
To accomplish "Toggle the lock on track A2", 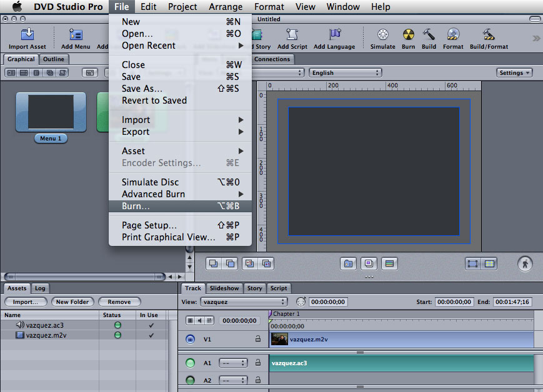I will coord(258,380).
